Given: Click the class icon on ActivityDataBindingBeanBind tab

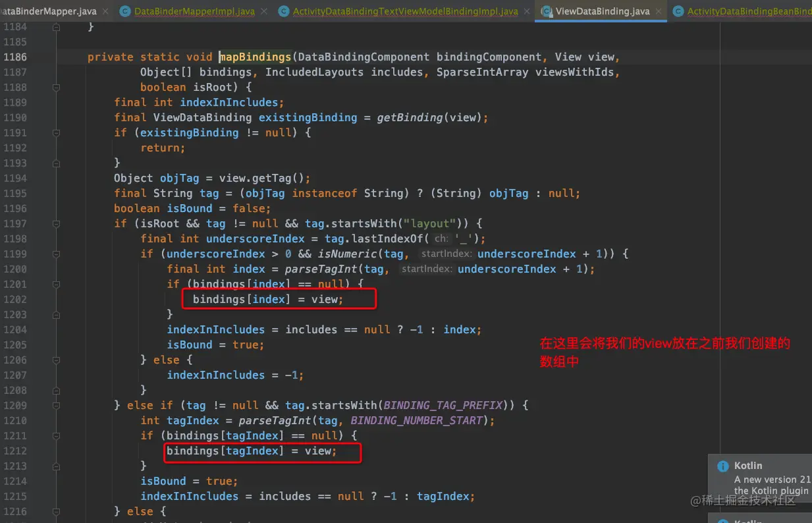Looking at the screenshot, I should coord(678,11).
